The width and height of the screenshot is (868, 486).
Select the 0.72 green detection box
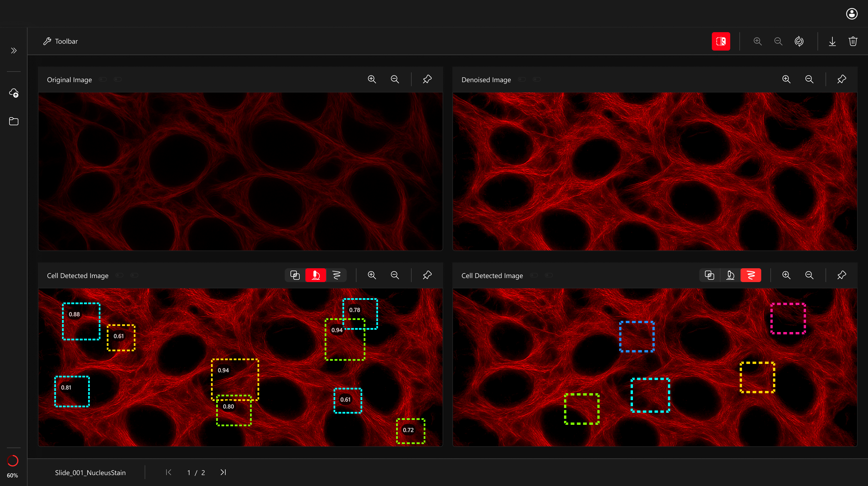(x=410, y=431)
